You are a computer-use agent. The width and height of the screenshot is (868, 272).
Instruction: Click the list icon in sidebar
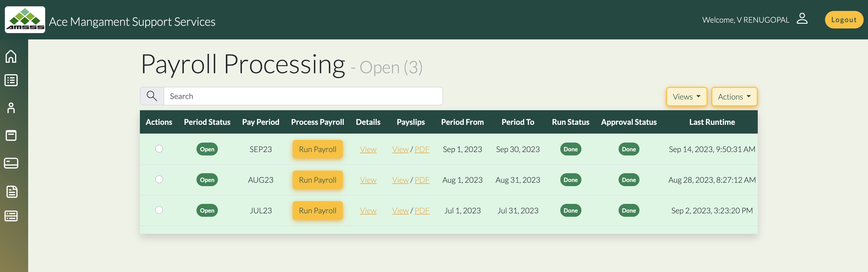click(x=11, y=80)
